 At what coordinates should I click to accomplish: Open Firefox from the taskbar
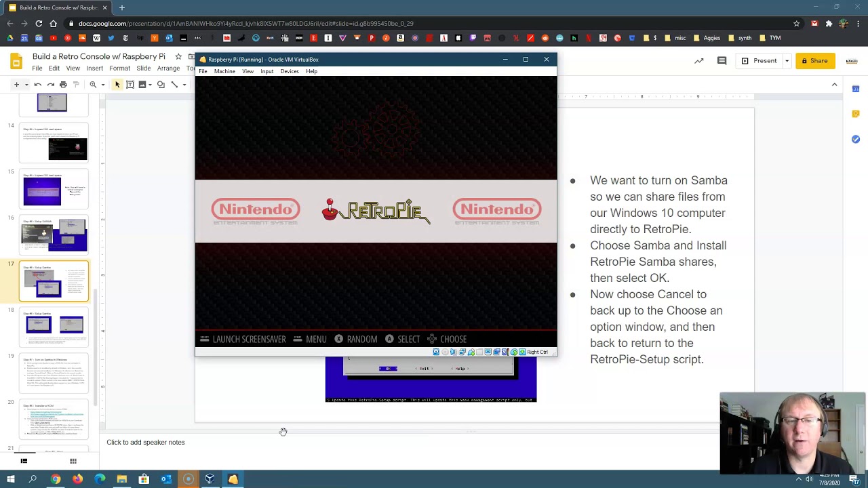(x=77, y=479)
